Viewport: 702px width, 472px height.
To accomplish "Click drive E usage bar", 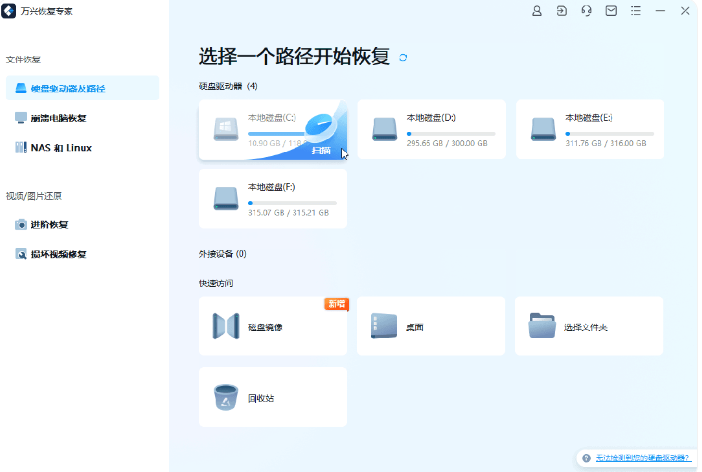I will (609, 133).
